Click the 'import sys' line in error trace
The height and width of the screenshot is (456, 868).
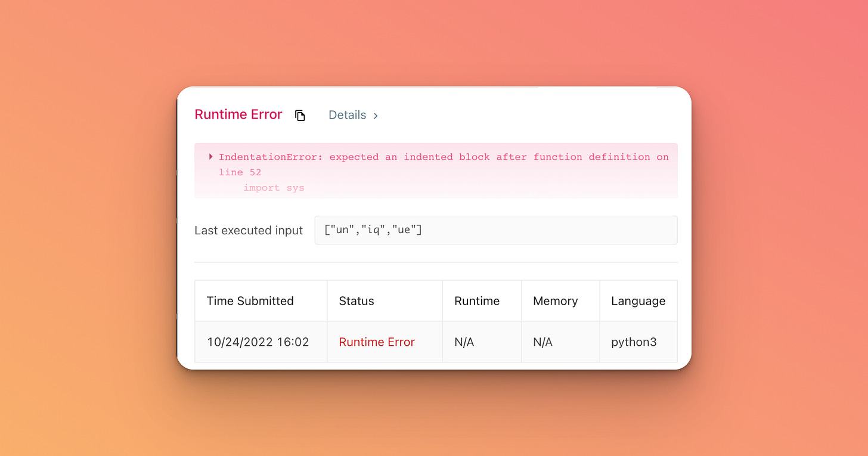point(274,188)
